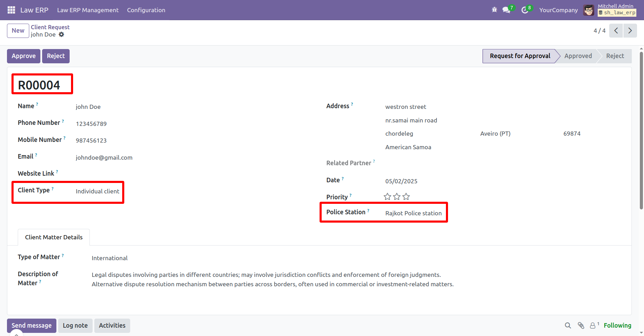
Task: Open the Law ERP Management menu
Action: (x=88, y=10)
